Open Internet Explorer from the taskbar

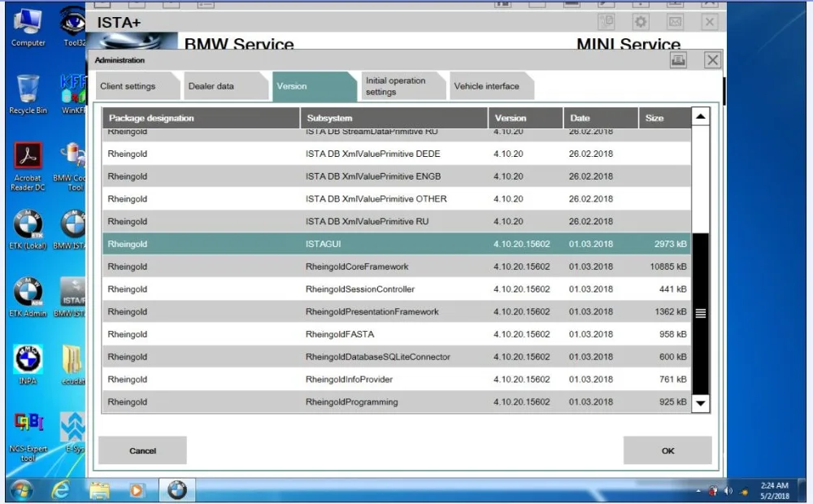point(61,490)
